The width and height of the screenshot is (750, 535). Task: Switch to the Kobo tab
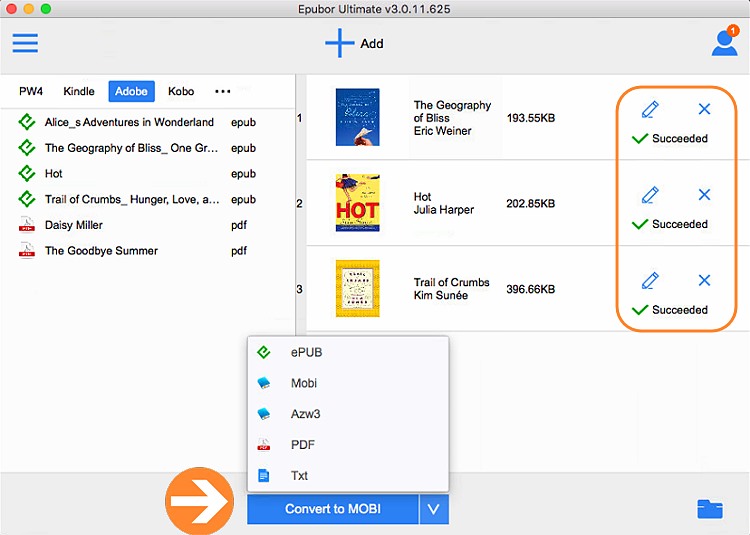(181, 91)
